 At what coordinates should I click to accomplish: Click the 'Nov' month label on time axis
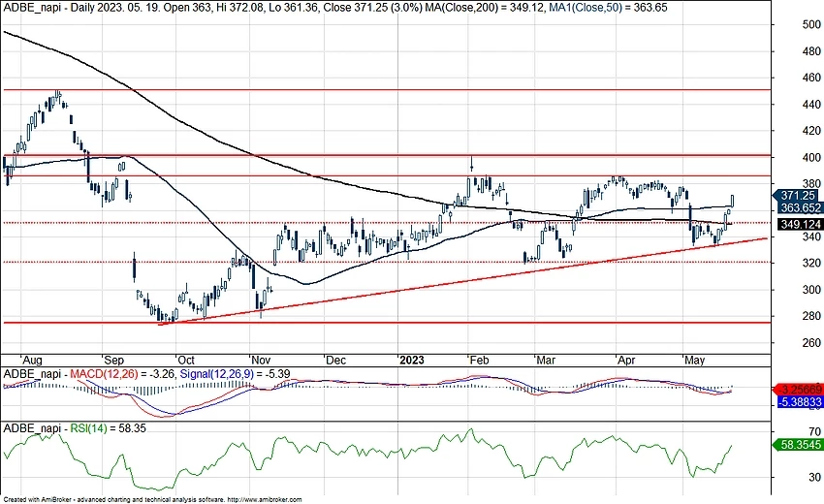click(x=261, y=360)
